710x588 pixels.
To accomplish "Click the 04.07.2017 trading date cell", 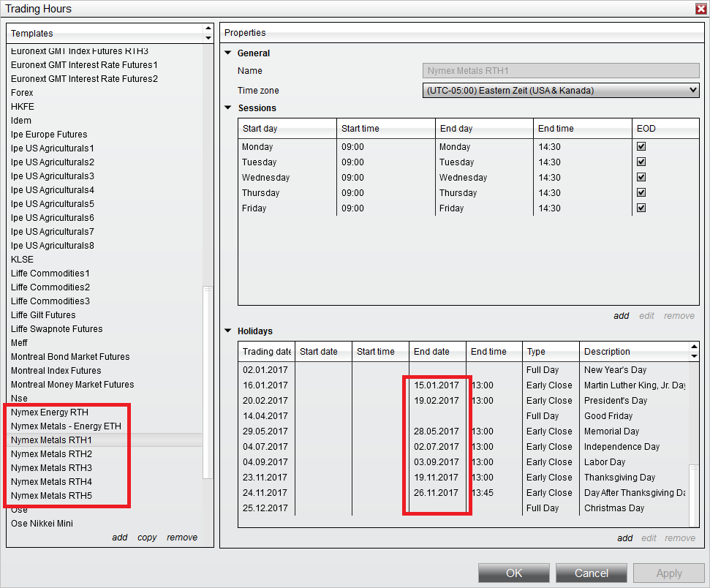I will [265, 447].
